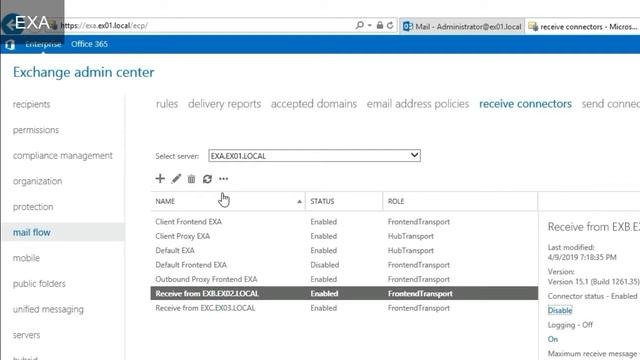Viewport: 640px width, 360px height.
Task: Select Outbound Proxy Frontend EXA row
Action: (344, 279)
